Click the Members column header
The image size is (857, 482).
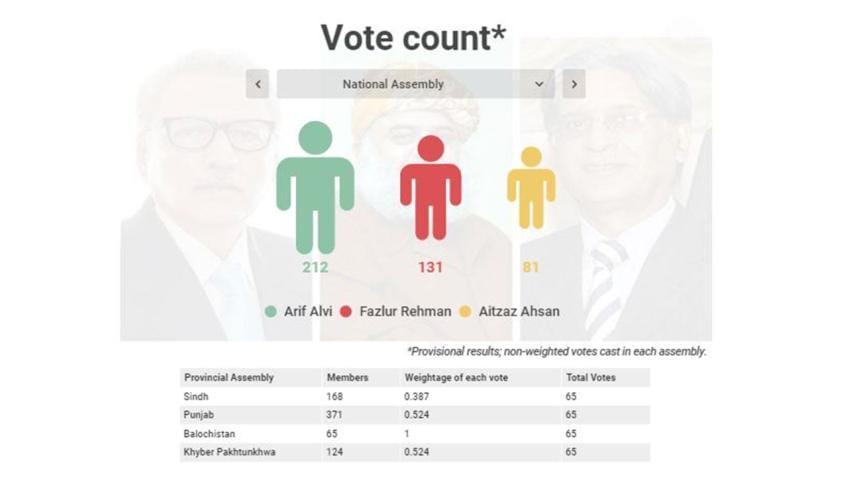pyautogui.click(x=347, y=377)
